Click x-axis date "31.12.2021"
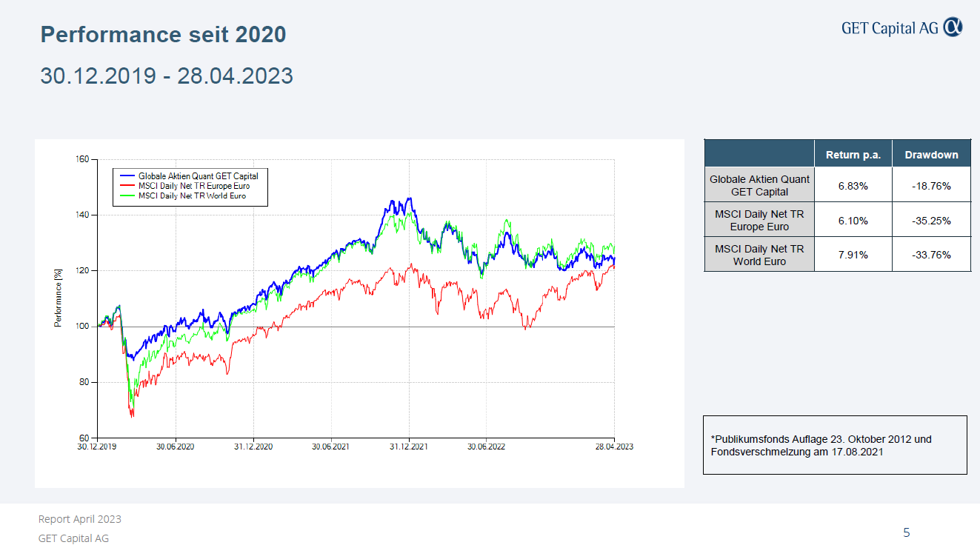980x545 pixels. pos(409,447)
